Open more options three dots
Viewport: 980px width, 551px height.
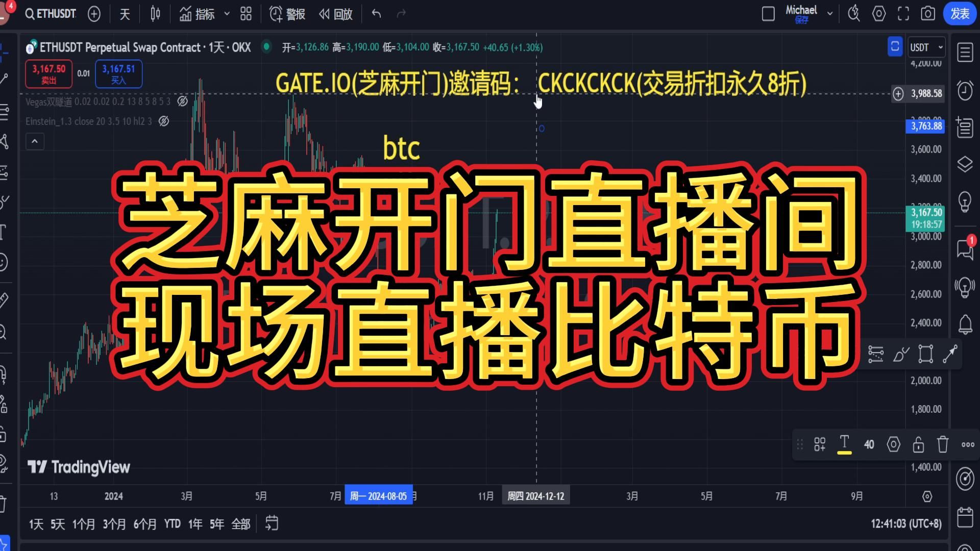click(968, 444)
